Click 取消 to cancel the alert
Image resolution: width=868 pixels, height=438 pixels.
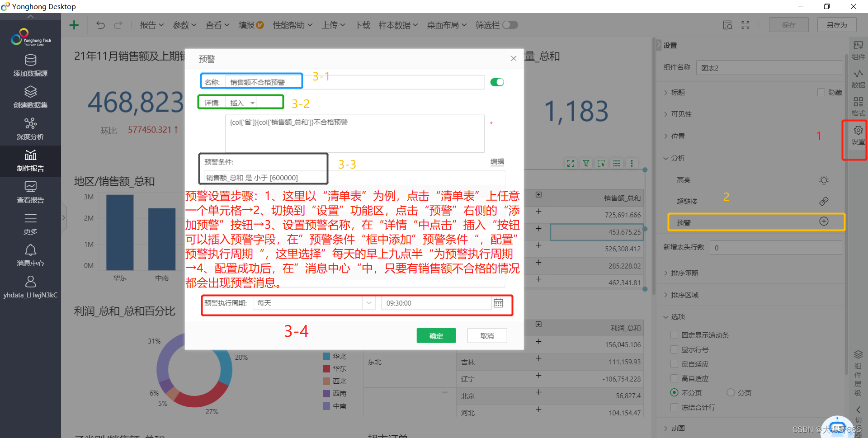pos(487,335)
